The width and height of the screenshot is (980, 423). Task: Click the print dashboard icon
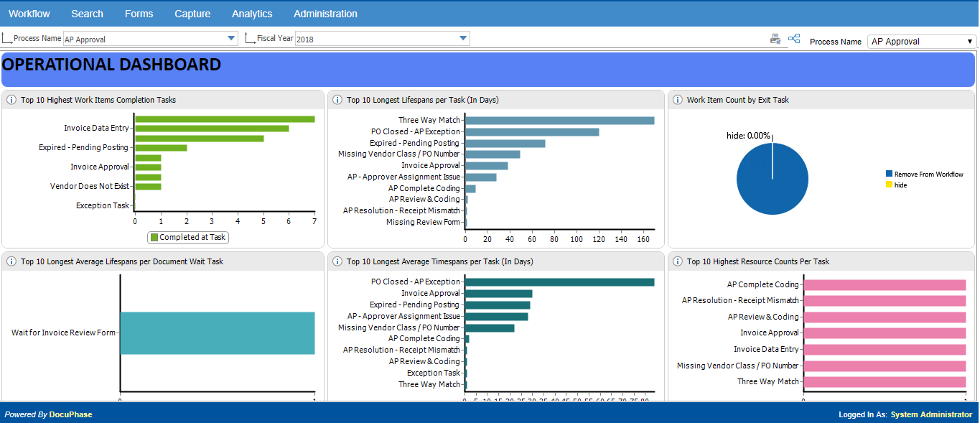tap(775, 39)
